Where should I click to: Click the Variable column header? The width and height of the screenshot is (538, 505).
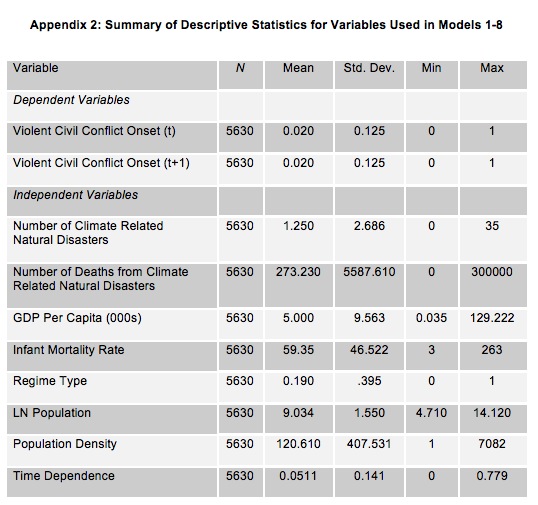tap(36, 68)
